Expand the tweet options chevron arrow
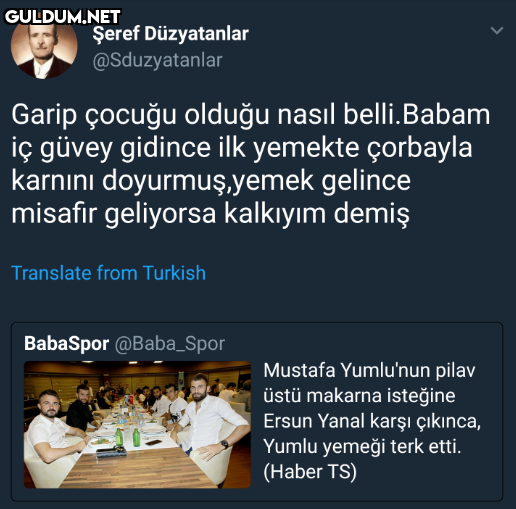 click(x=497, y=31)
